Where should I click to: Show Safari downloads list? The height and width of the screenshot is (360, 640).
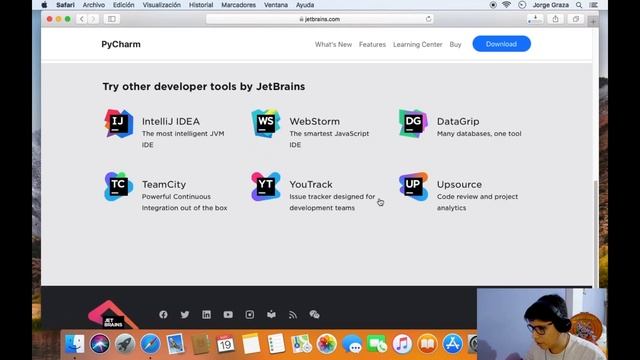coord(535,19)
